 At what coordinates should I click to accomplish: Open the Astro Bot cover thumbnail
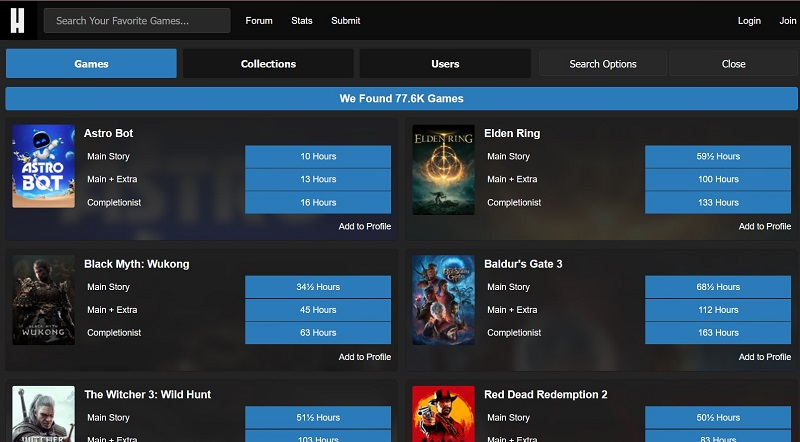pyautogui.click(x=43, y=166)
